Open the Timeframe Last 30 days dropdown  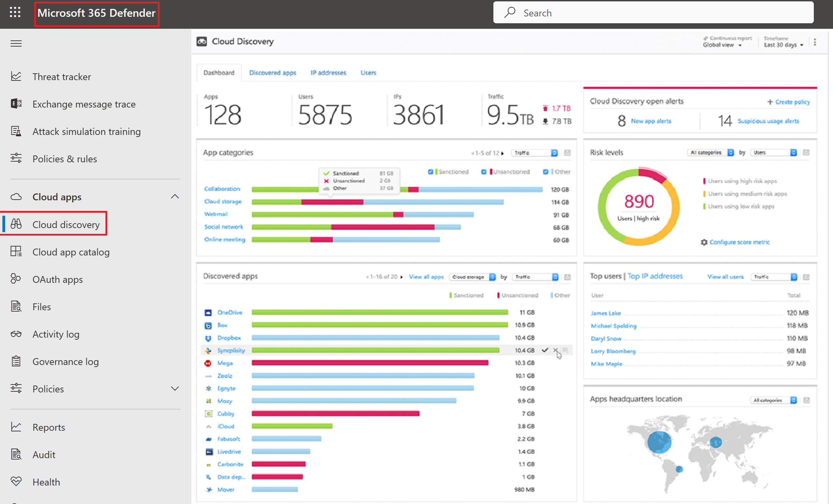click(784, 45)
